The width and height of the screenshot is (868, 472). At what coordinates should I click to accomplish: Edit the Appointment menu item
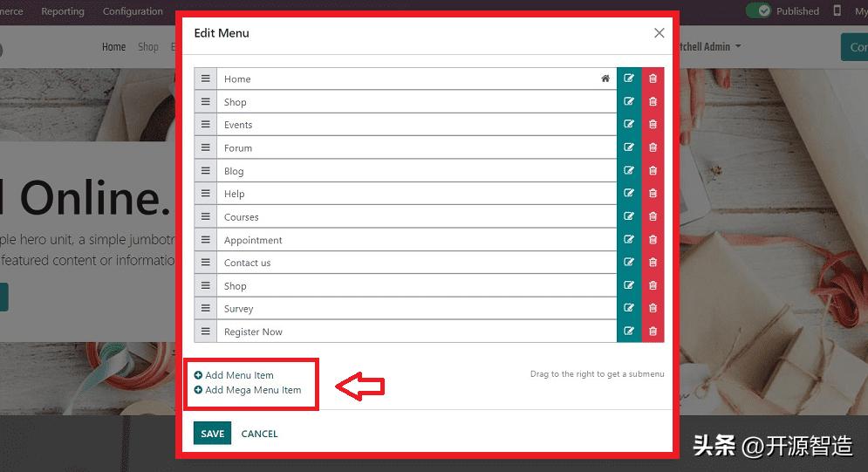pos(629,240)
